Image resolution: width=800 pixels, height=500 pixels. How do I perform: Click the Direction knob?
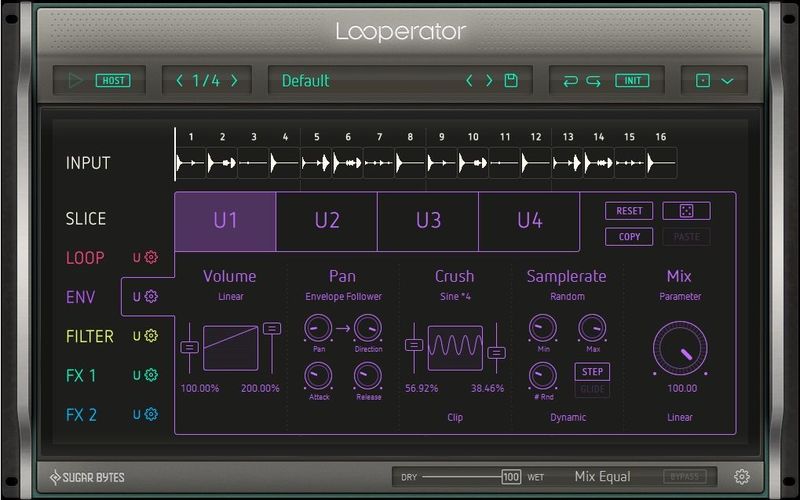click(x=368, y=328)
